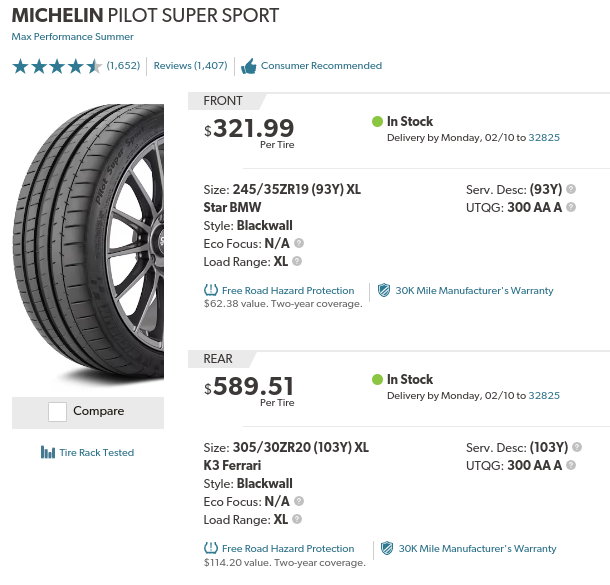The width and height of the screenshot is (610, 585).
Task: Click rear warranty shield icon
Action: (x=387, y=548)
